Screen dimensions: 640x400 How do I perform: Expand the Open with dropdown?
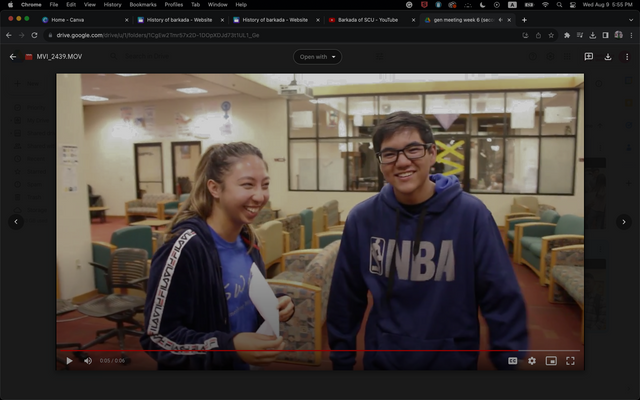click(x=317, y=57)
